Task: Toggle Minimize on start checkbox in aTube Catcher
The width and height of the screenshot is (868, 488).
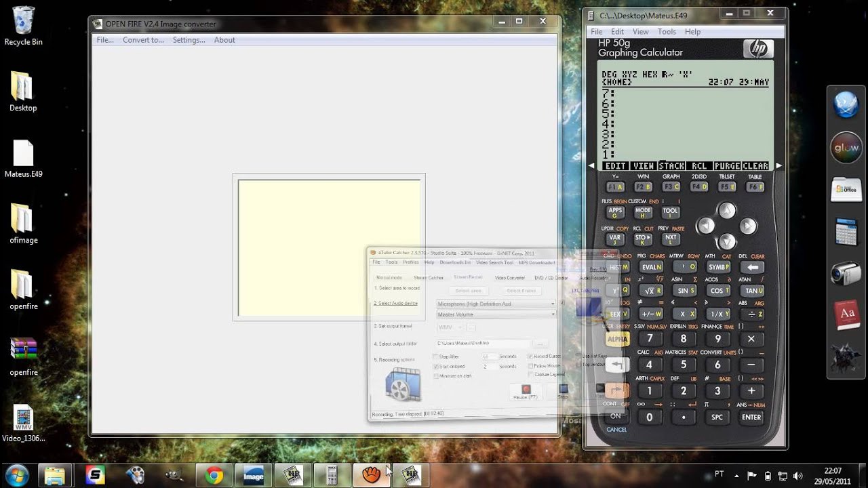Action: click(x=435, y=376)
